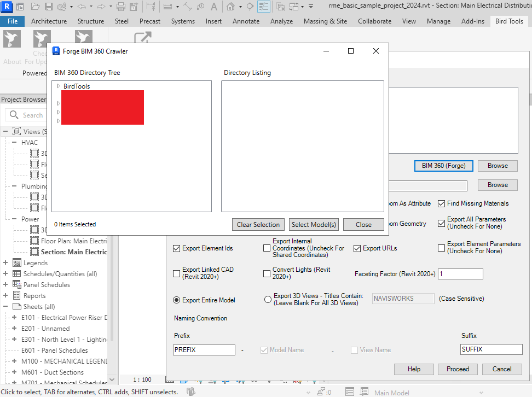Collapse the HVAC node in Project Browser
The image size is (532, 397).
click(14, 142)
